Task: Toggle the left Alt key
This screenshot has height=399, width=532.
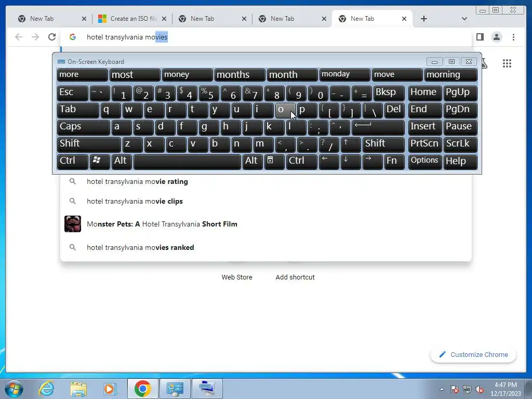Action: [x=122, y=162]
